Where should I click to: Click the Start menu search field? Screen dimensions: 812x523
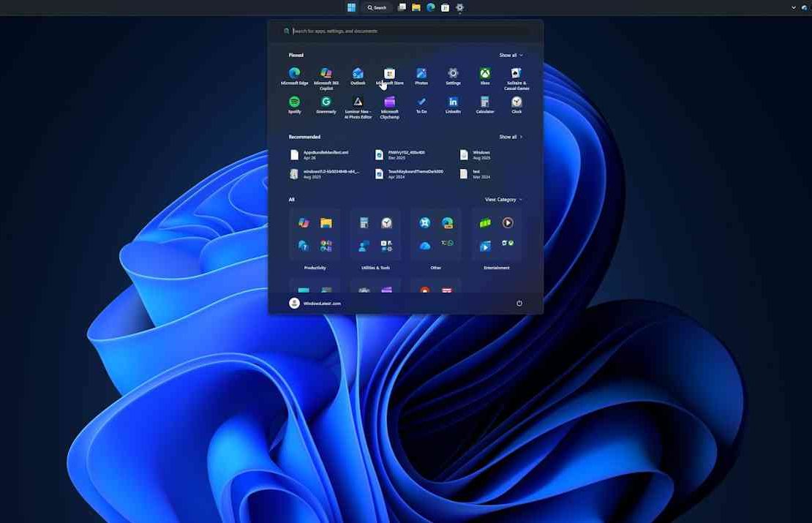(406, 31)
